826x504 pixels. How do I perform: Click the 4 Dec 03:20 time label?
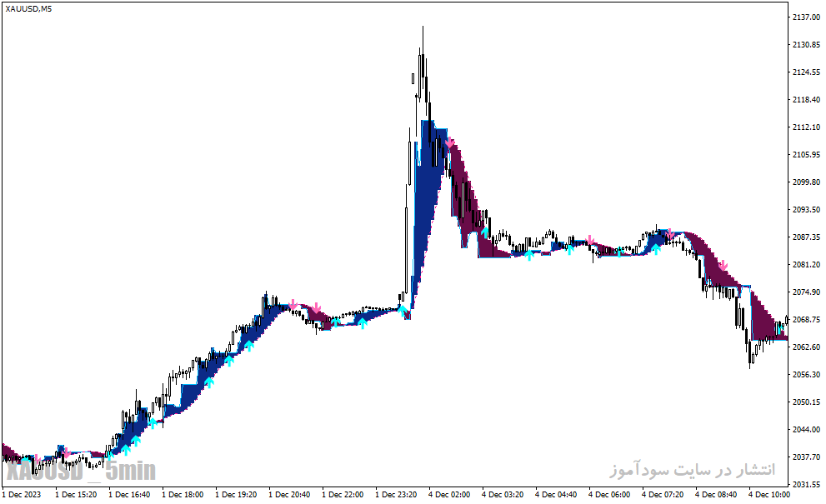point(503,495)
